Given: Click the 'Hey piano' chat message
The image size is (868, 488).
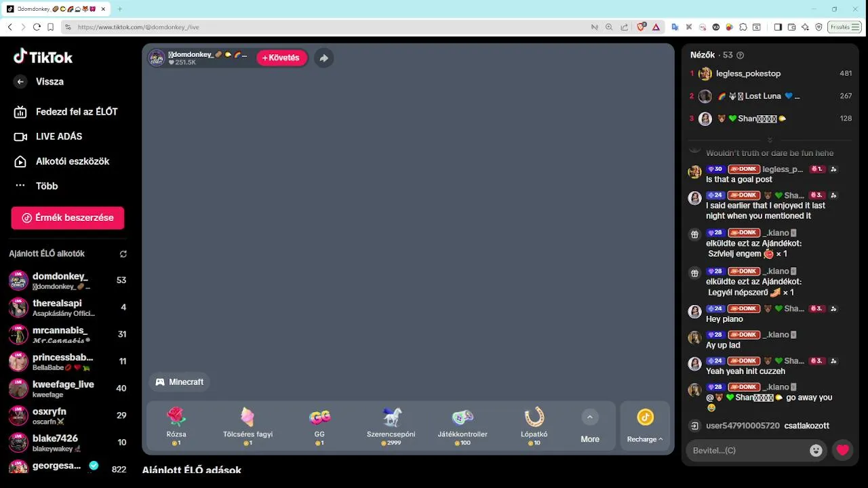Looking at the screenshot, I should click(724, 319).
